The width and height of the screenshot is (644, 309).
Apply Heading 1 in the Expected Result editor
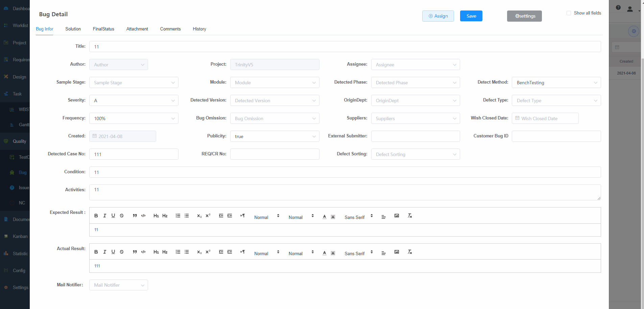tap(156, 216)
